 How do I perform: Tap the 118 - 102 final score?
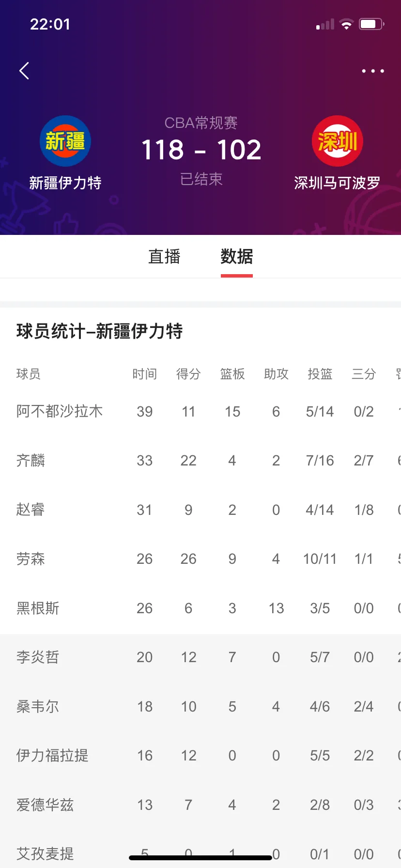coord(201,150)
